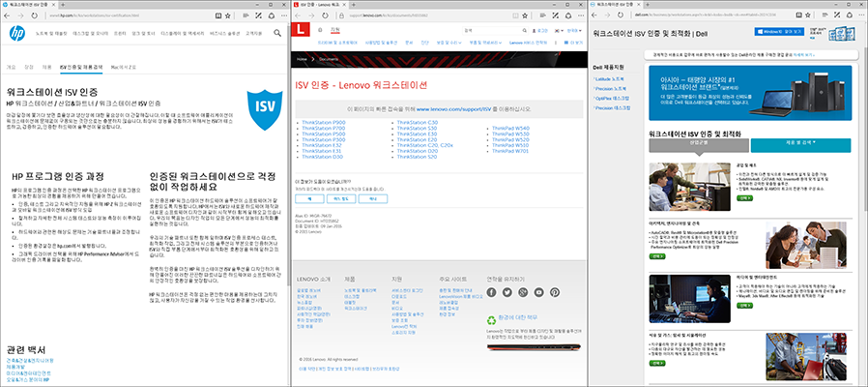Click web note icon in HP window
Image resolution: width=868 pixels, height=387 pixels.
(x=260, y=15)
